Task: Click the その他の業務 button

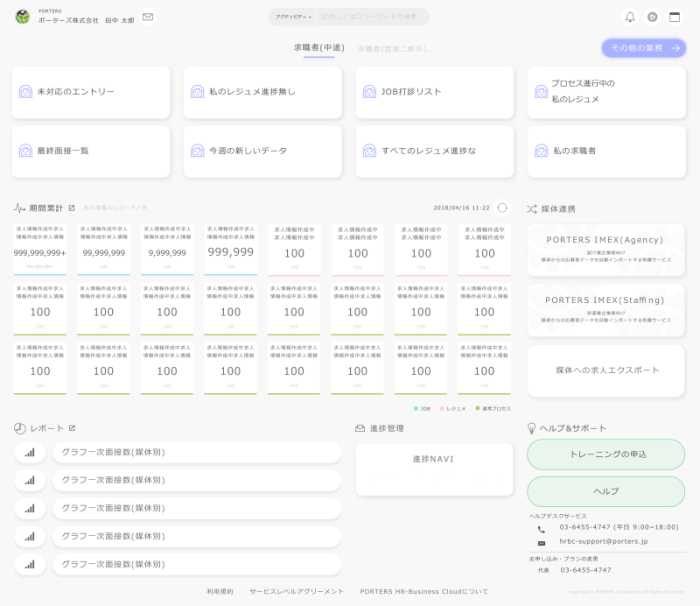Action: pyautogui.click(x=643, y=48)
